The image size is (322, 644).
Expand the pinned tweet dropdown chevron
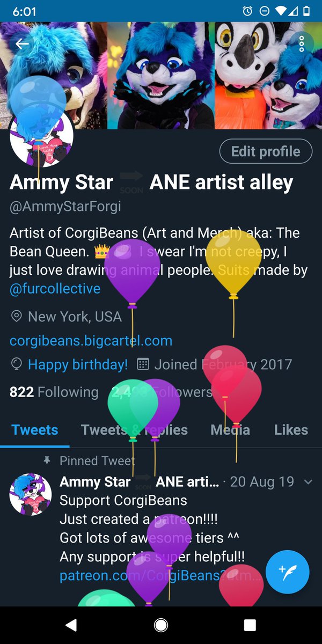click(308, 482)
